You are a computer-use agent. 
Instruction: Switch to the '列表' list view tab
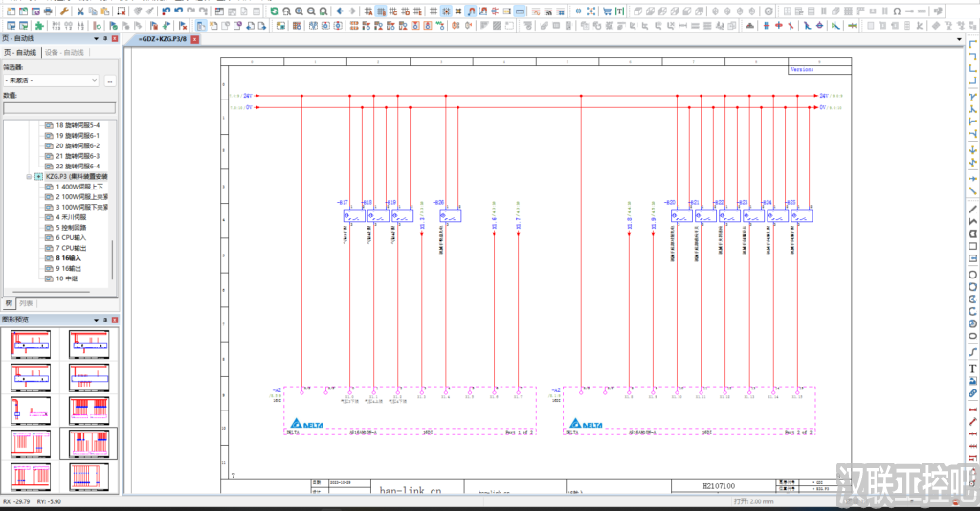pos(26,303)
